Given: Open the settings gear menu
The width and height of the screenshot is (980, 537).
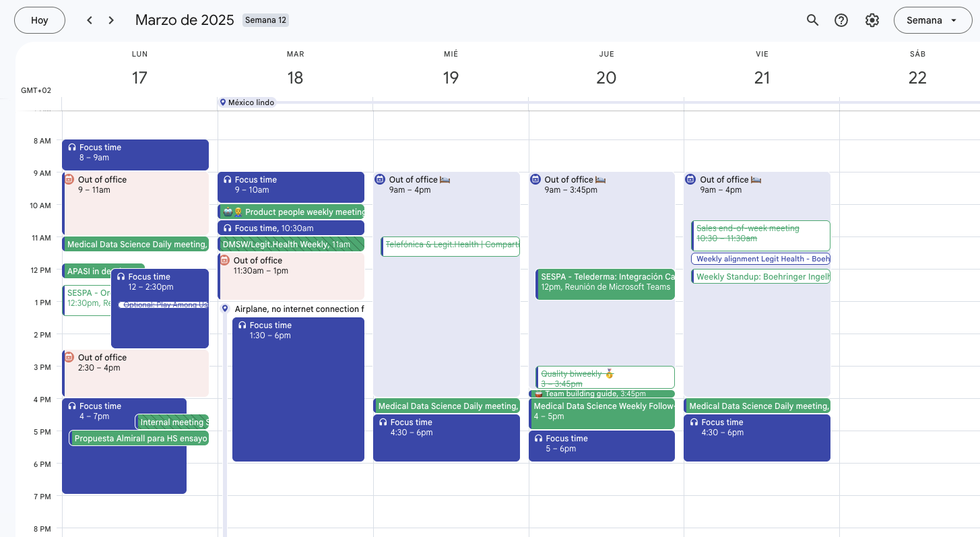Looking at the screenshot, I should tap(872, 20).
